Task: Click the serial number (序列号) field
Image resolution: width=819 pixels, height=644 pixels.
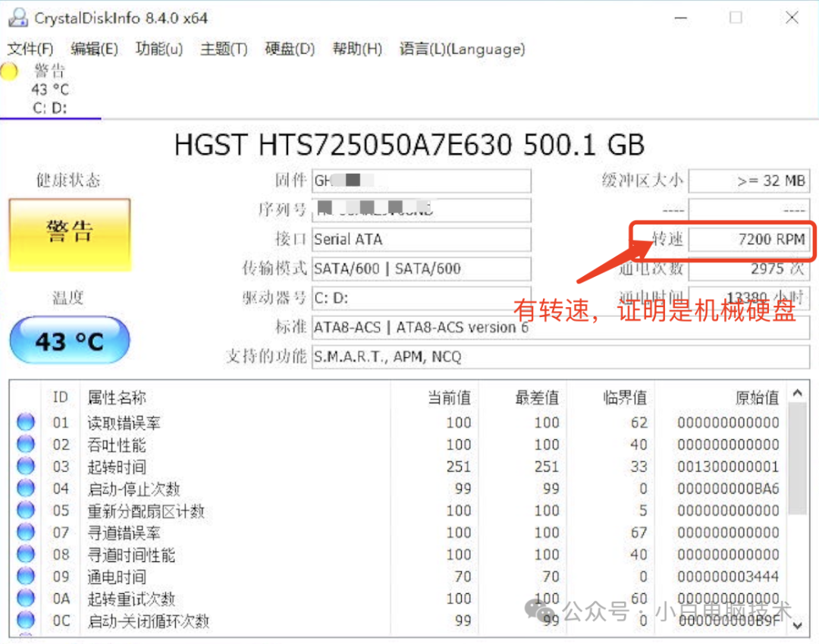Action: coord(422,210)
